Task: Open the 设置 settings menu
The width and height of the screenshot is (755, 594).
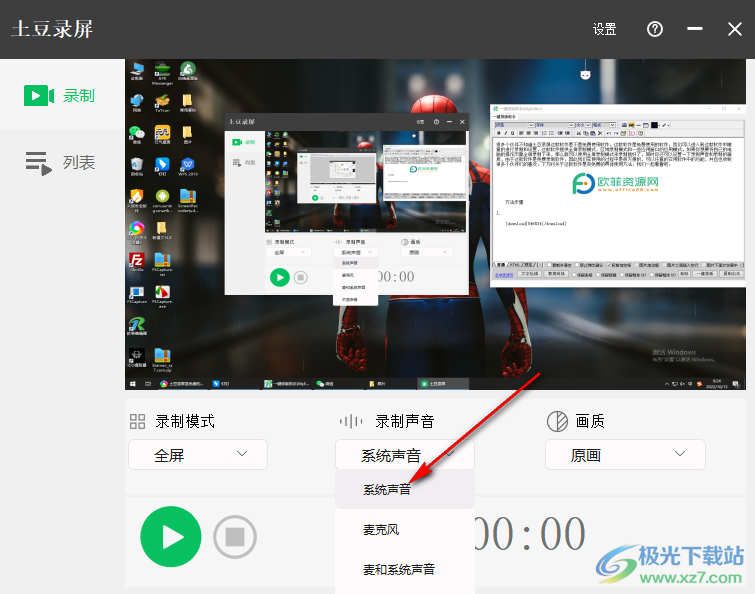Action: point(604,29)
